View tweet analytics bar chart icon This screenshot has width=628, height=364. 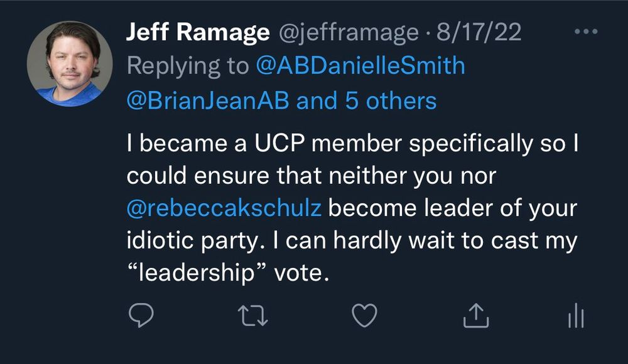(x=576, y=317)
